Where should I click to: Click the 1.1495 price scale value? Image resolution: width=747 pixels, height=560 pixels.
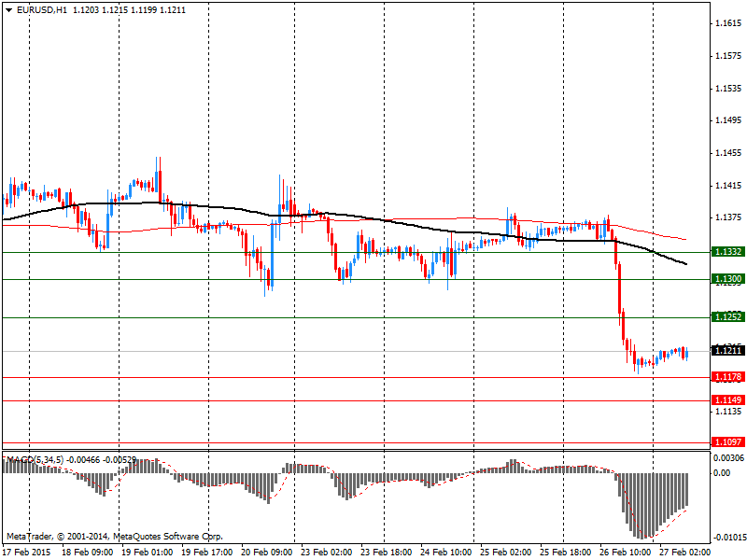tap(728, 120)
